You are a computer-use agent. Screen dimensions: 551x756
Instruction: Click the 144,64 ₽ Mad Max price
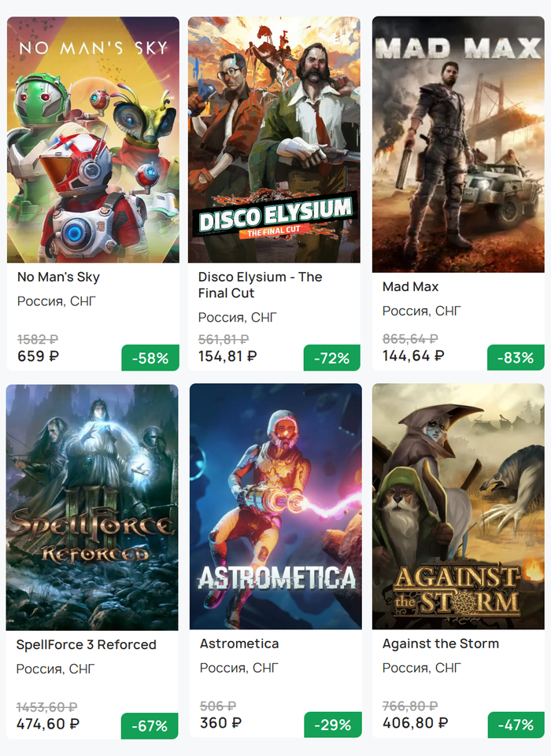tap(413, 356)
